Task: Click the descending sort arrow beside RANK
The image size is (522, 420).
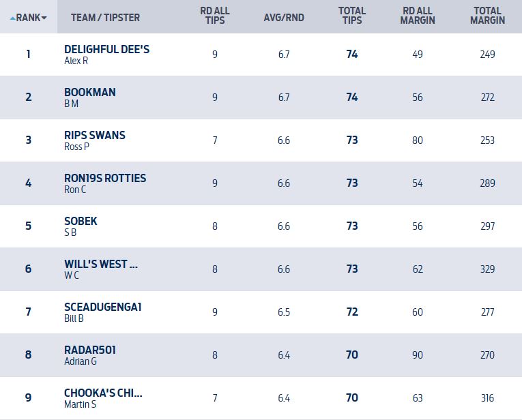Action: [45, 18]
